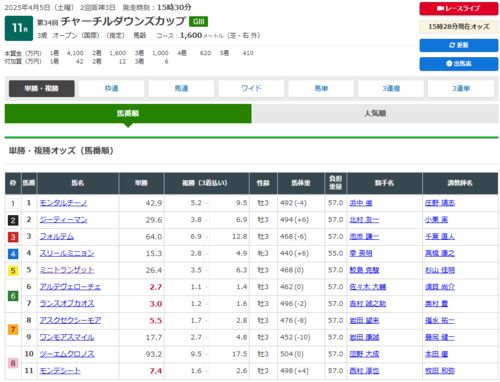Open horse link スリールミニョン
The image size is (500, 382).
click(67, 253)
